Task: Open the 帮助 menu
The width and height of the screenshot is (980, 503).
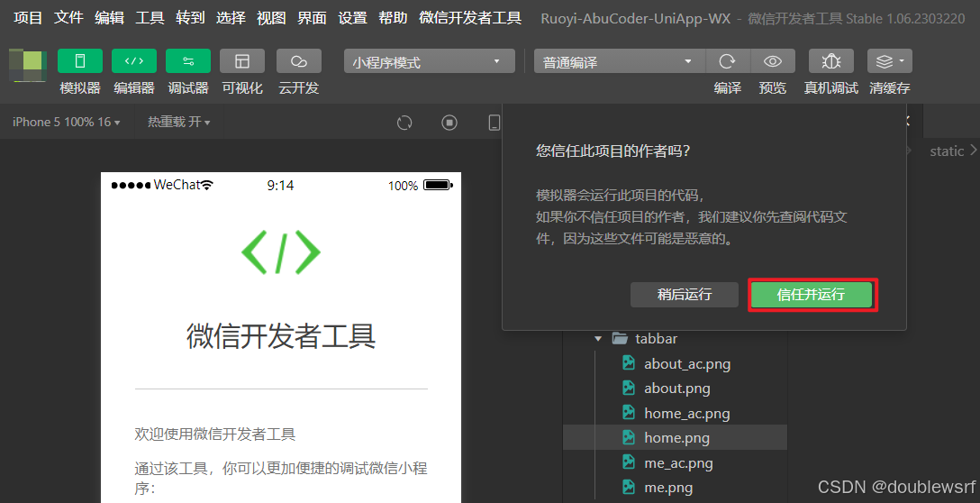Action: click(x=393, y=17)
